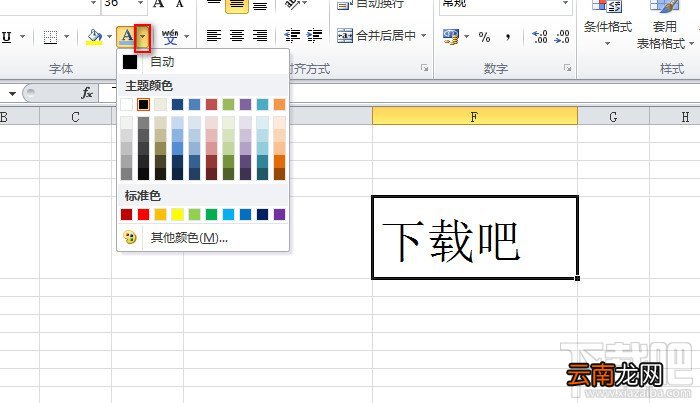Open the 合并后居中 dropdown arrow
The width and height of the screenshot is (700, 403).
click(x=423, y=35)
